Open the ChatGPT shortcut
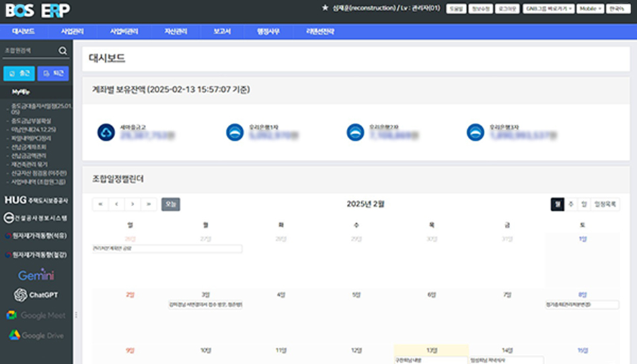637x364 pixels. tap(36, 295)
